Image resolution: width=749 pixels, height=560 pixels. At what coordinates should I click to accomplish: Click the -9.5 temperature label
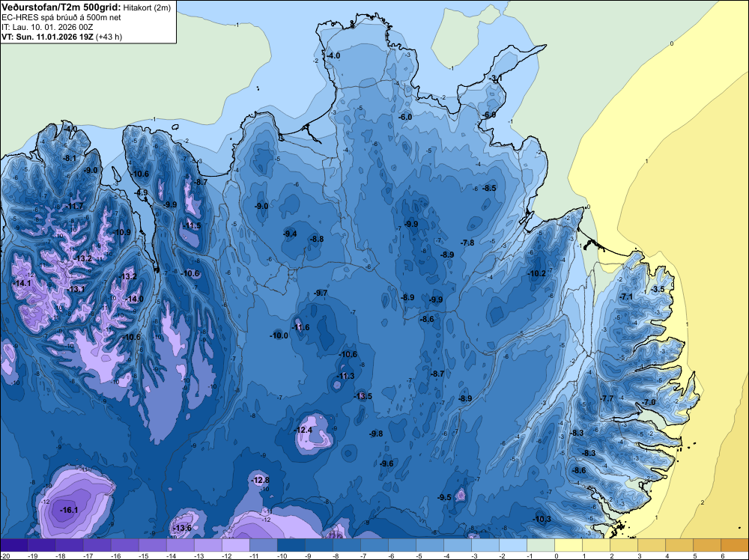point(444,497)
